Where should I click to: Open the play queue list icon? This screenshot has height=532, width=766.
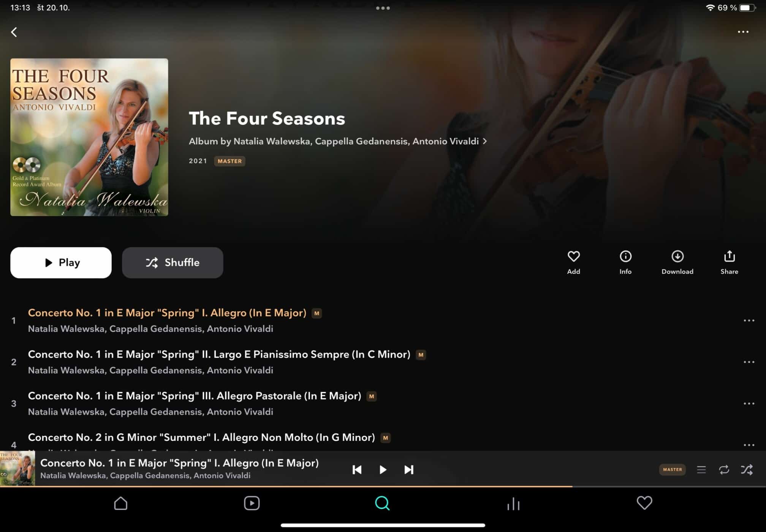pos(701,470)
